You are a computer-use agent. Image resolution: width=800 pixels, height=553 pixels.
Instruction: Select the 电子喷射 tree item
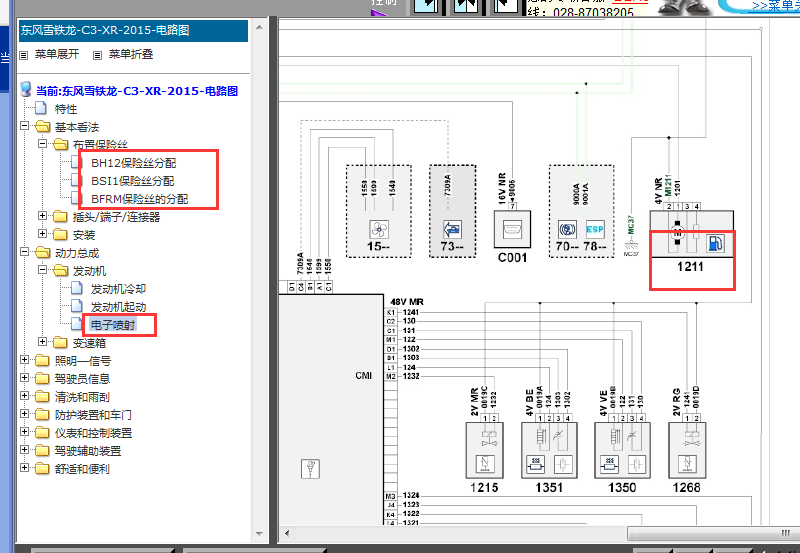click(113, 325)
